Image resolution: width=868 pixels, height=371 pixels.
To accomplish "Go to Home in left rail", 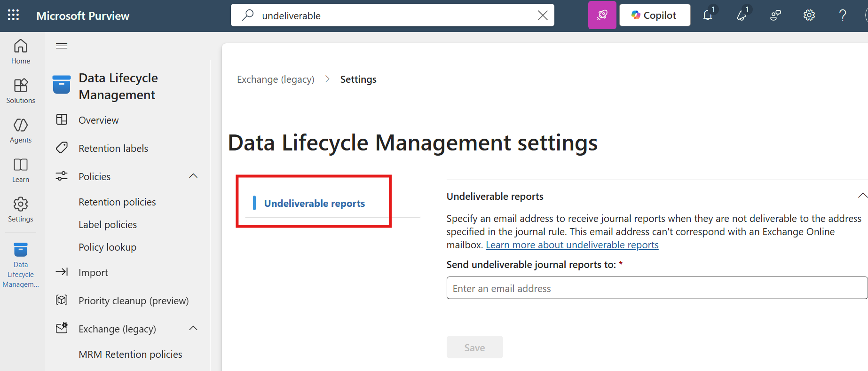I will coord(21,51).
